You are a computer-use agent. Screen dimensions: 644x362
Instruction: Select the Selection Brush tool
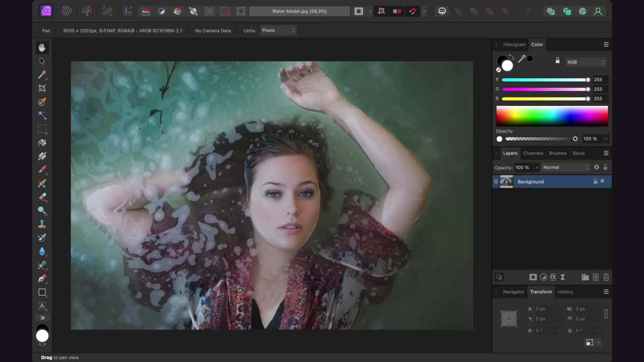[x=42, y=102]
